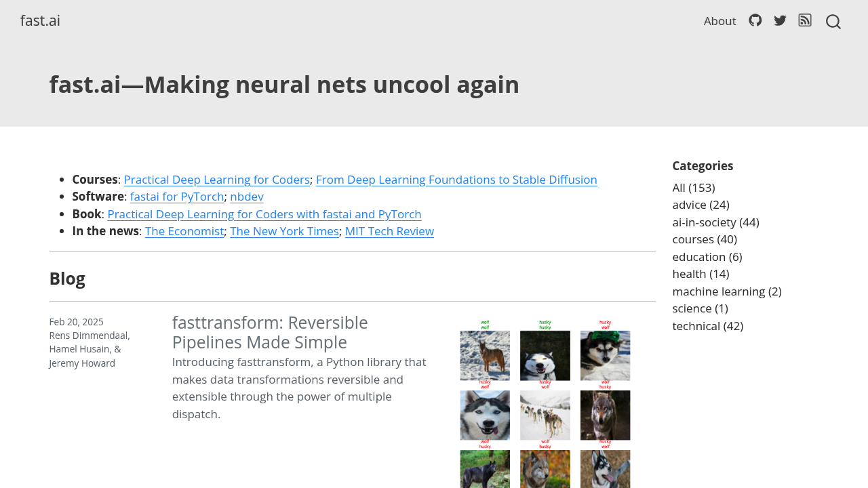Select the ai-in-society category
The height and width of the screenshot is (488, 868).
click(x=715, y=222)
